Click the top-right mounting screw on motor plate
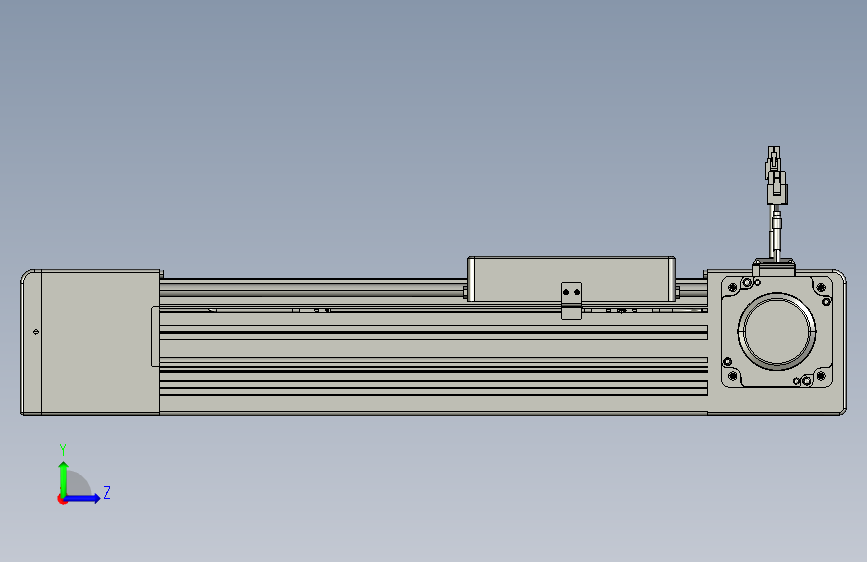Screen dimensions: 867x562 point(821,288)
